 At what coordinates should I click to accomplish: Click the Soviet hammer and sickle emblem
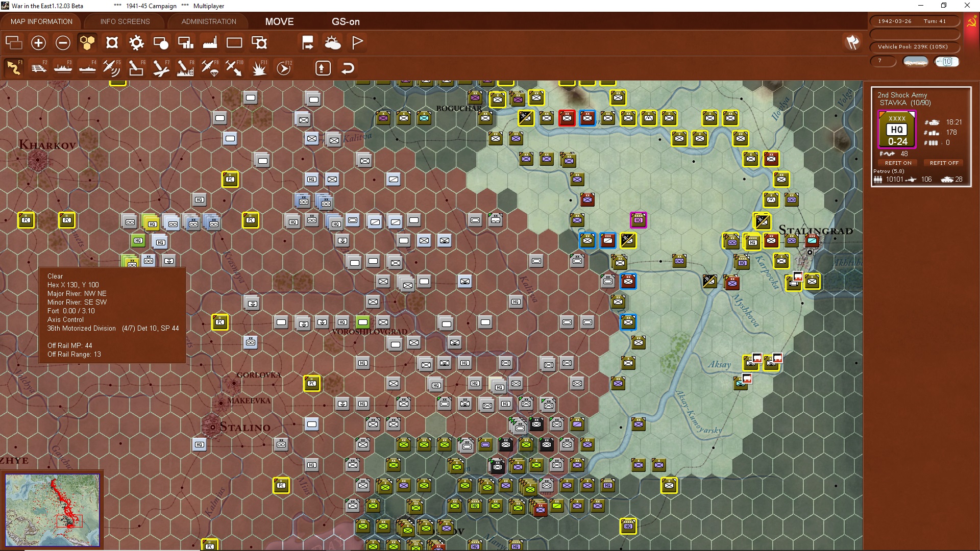click(972, 22)
